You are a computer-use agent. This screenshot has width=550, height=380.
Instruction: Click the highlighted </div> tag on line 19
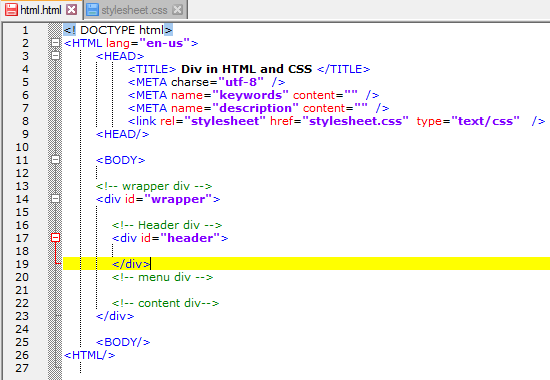click(131, 264)
